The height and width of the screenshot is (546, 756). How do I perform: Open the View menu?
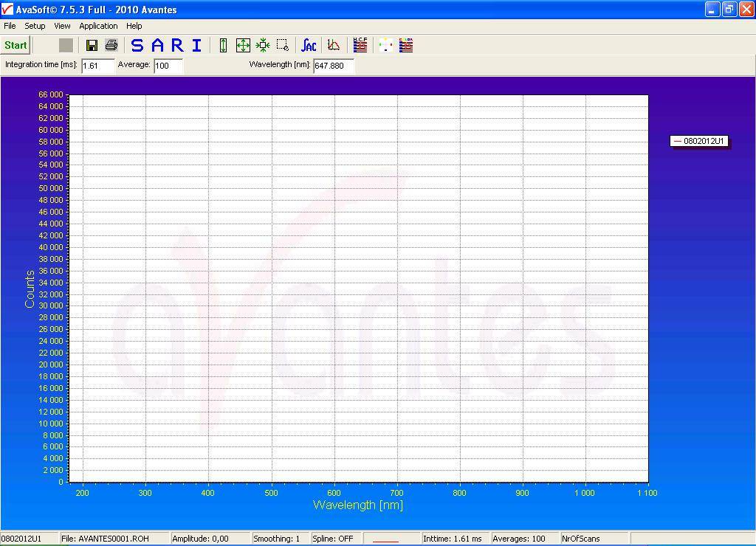tap(62, 26)
